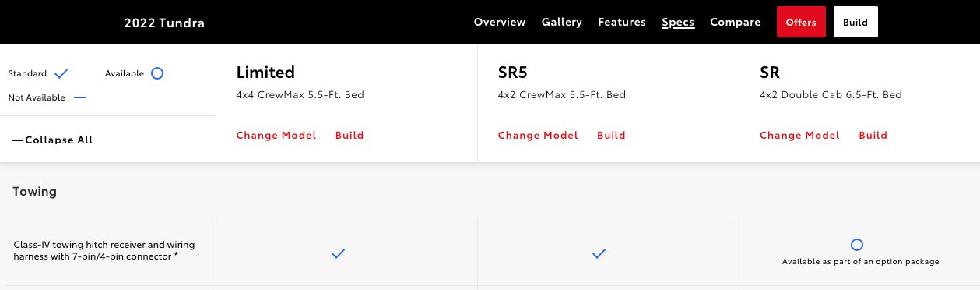Click the Build link under SR5

(x=611, y=135)
